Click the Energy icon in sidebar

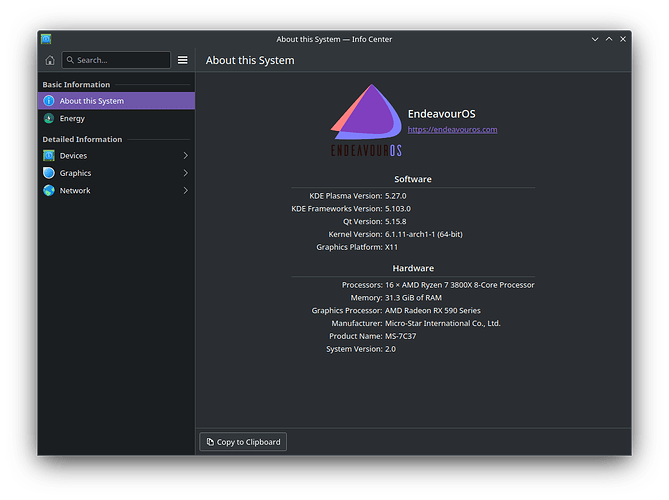(x=49, y=118)
